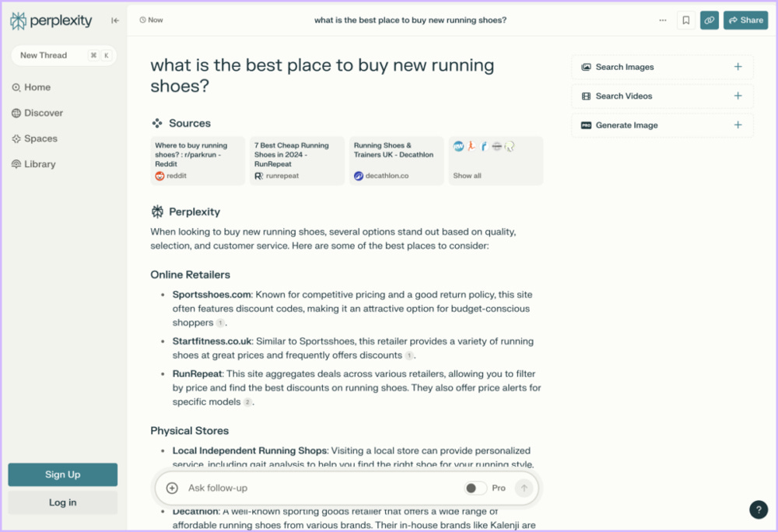The width and height of the screenshot is (778, 532).
Task: Bookmark this thread
Action: pos(685,20)
